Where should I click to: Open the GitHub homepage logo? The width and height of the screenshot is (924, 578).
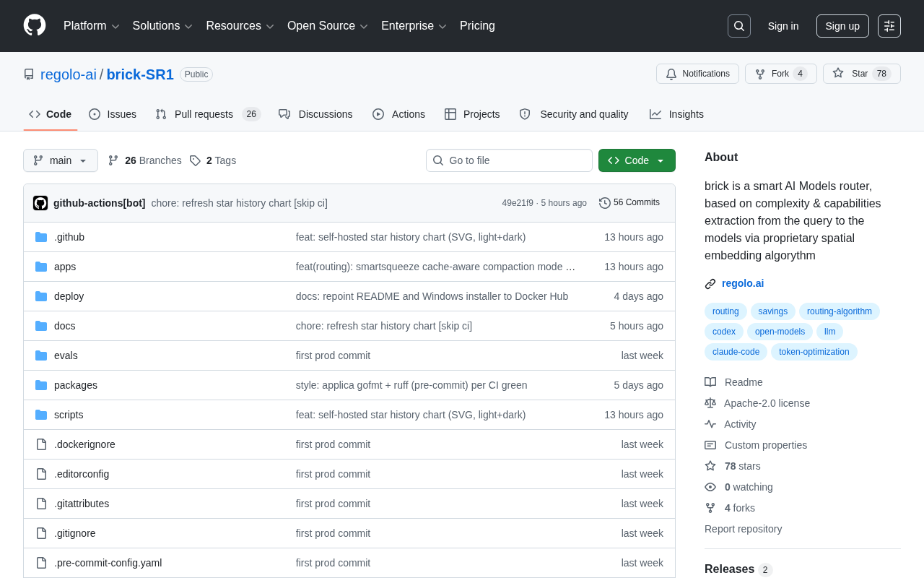pyautogui.click(x=35, y=26)
